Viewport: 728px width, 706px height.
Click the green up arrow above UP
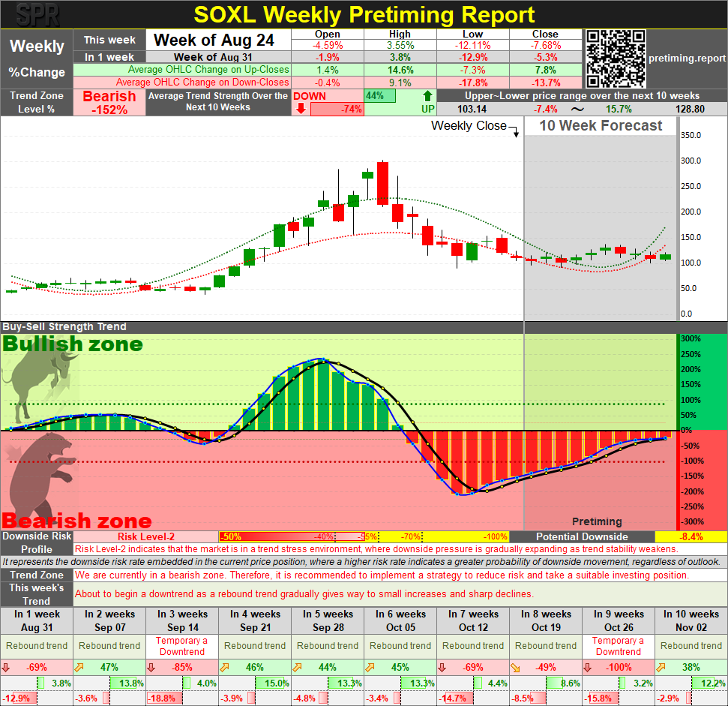click(x=427, y=96)
